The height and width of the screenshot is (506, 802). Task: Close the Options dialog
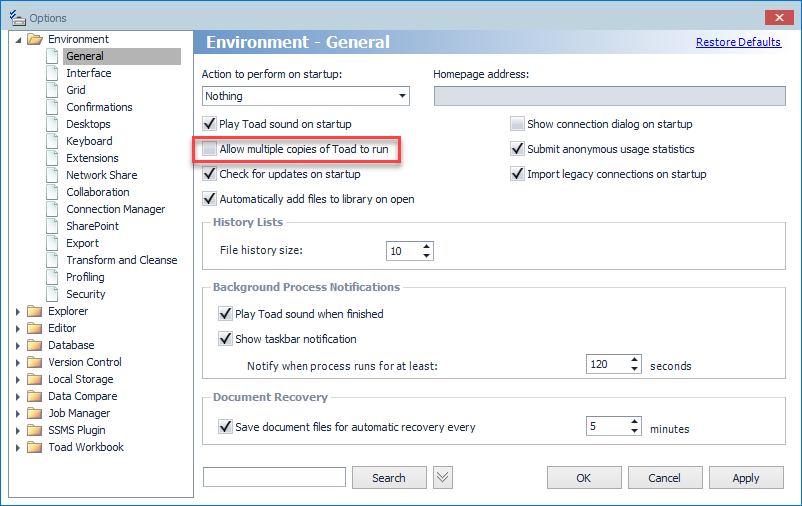779,17
